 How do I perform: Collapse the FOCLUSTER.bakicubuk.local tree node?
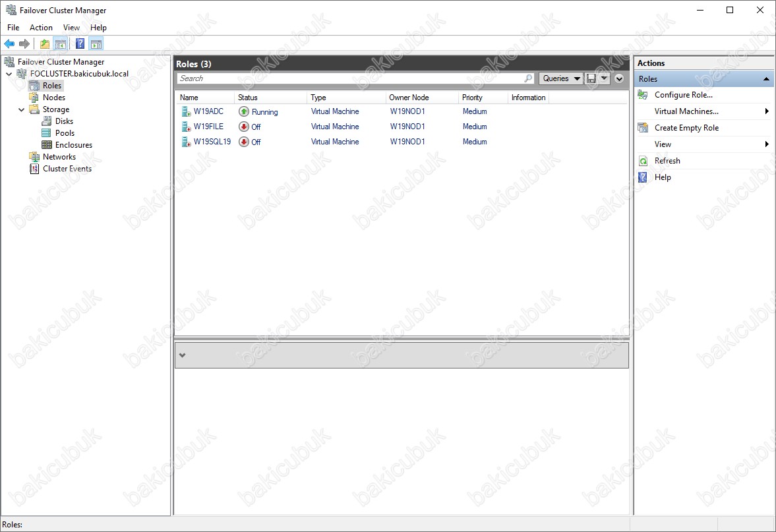click(9, 74)
